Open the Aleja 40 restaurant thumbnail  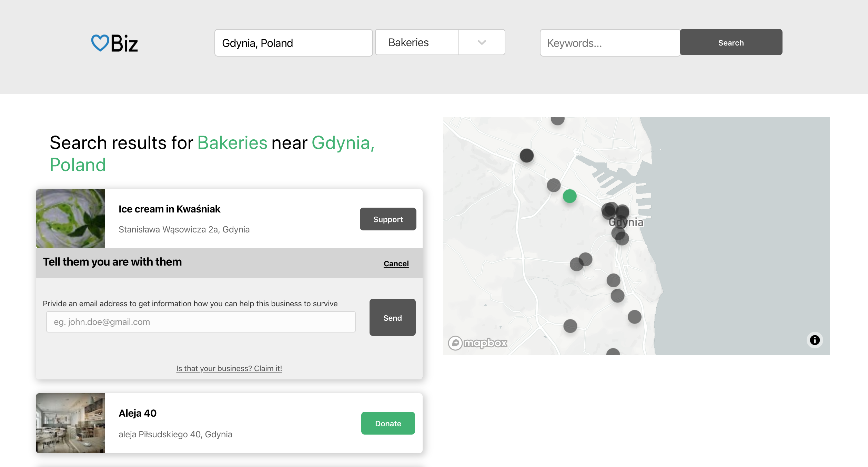click(x=70, y=423)
